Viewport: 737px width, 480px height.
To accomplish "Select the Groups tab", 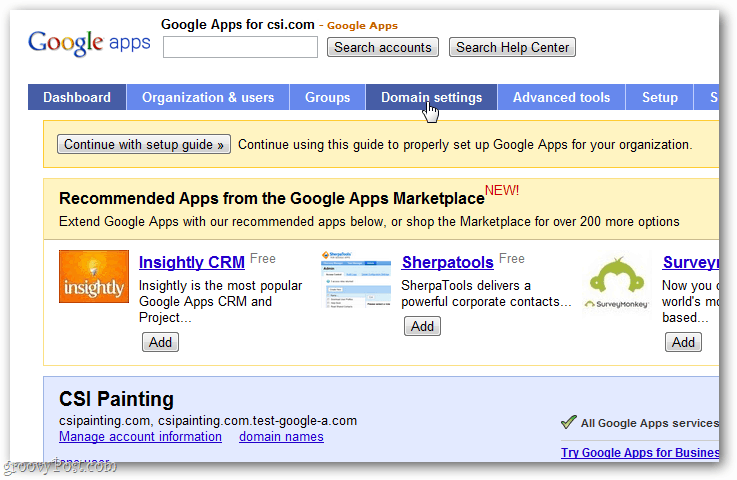I will click(327, 97).
